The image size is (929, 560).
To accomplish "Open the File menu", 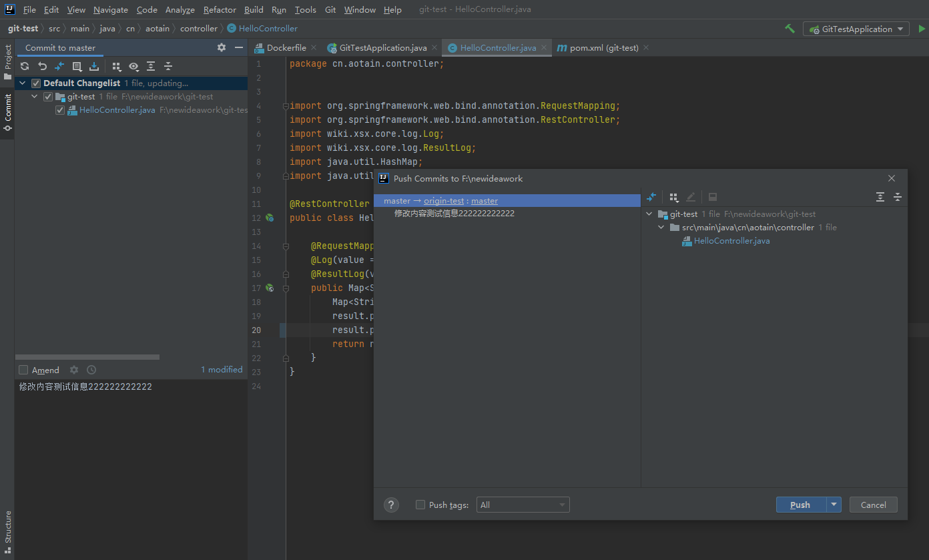I will pos(29,9).
